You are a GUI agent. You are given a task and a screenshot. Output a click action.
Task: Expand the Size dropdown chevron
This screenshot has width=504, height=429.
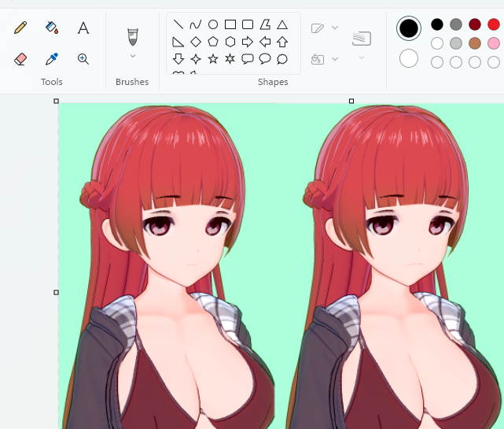pos(362,57)
